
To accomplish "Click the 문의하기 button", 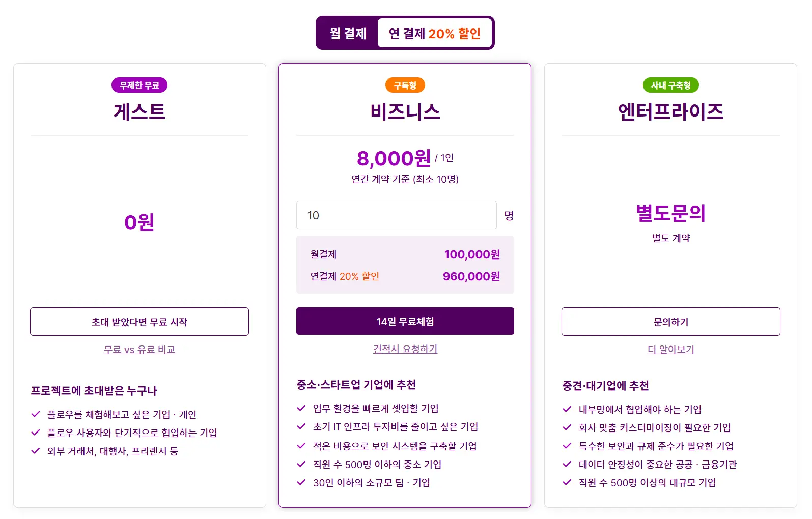I will tap(670, 322).
